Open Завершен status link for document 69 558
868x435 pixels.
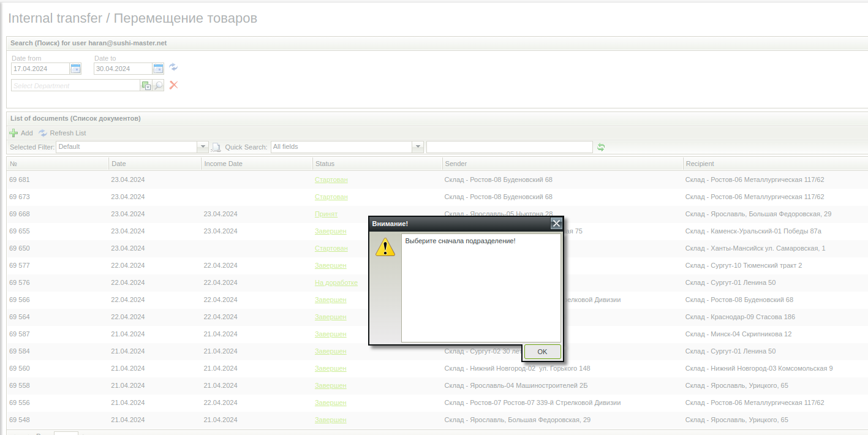330,385
